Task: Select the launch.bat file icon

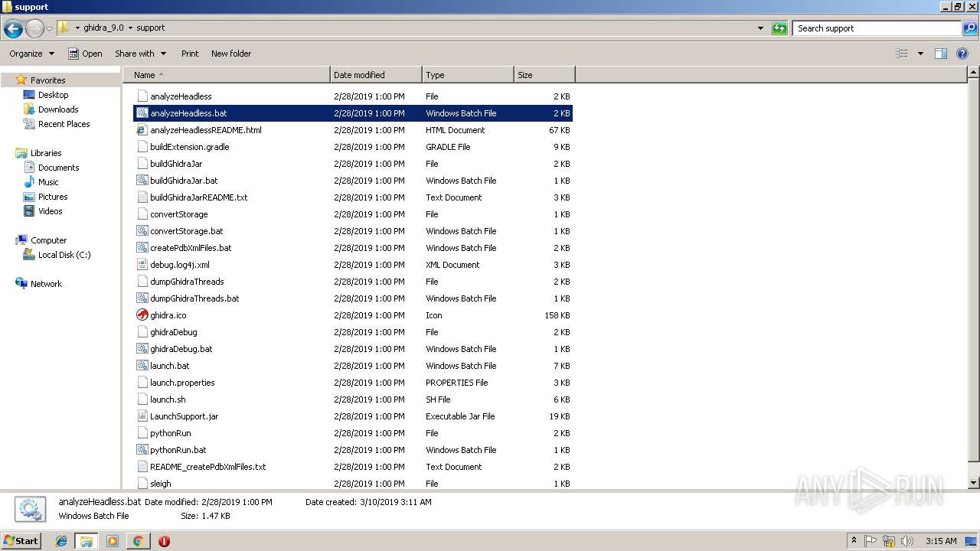Action: tap(142, 366)
